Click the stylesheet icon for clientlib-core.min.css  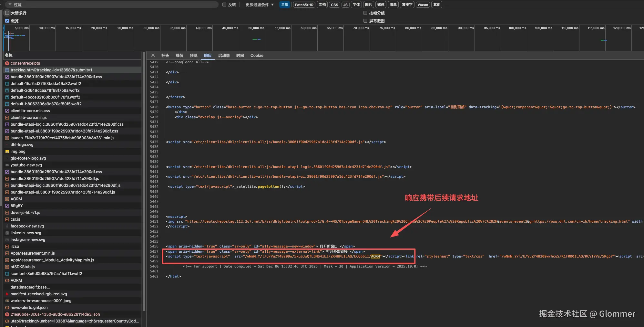tap(7, 111)
